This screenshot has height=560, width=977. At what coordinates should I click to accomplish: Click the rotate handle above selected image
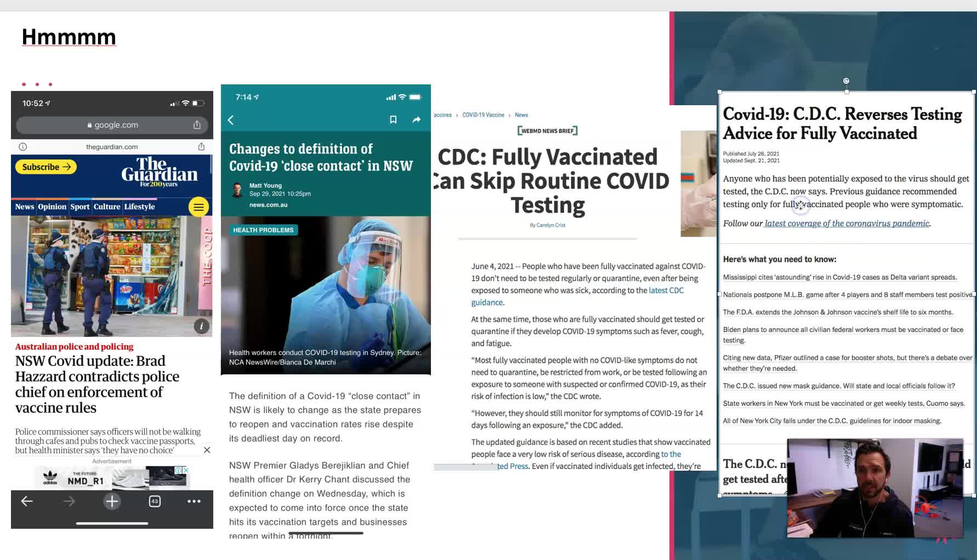point(846,81)
